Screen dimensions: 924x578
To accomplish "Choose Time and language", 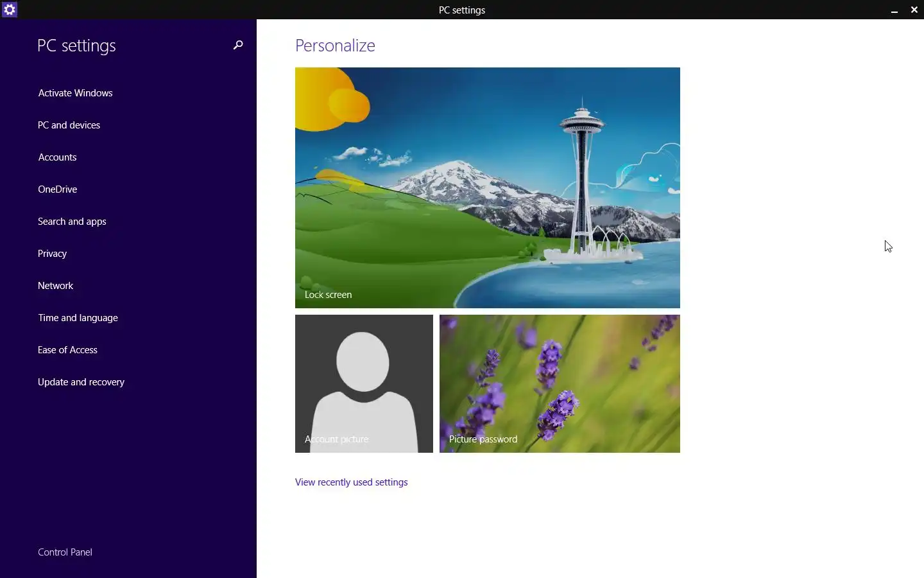I will pyautogui.click(x=78, y=318).
